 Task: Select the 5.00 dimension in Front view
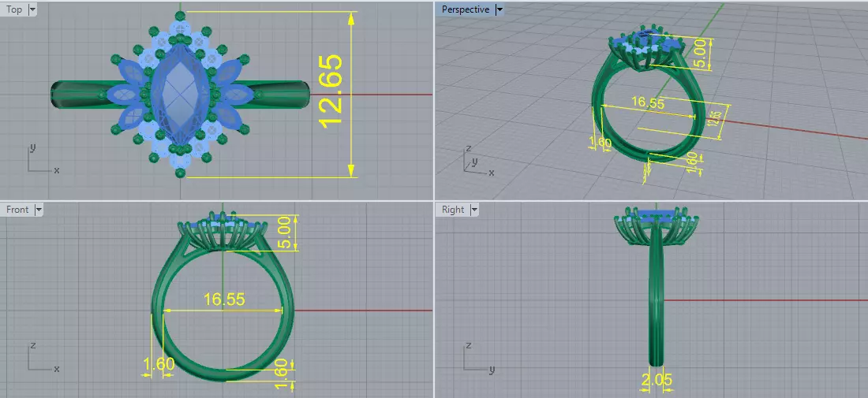[284, 232]
